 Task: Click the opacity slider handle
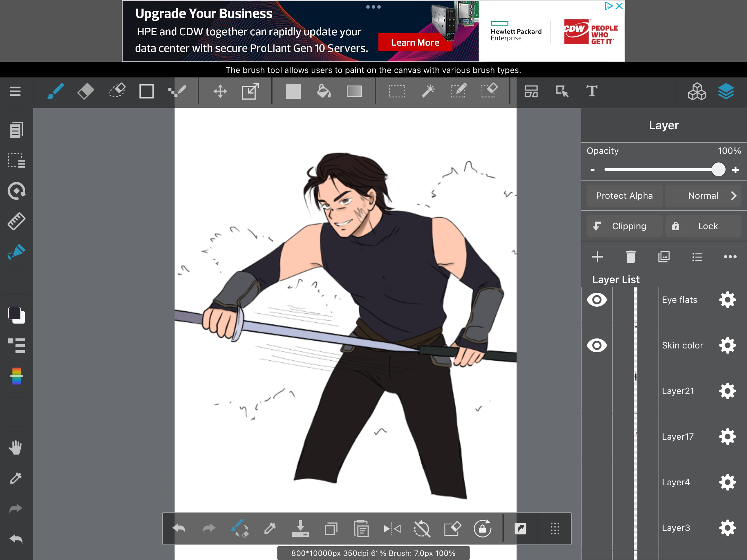coord(718,169)
